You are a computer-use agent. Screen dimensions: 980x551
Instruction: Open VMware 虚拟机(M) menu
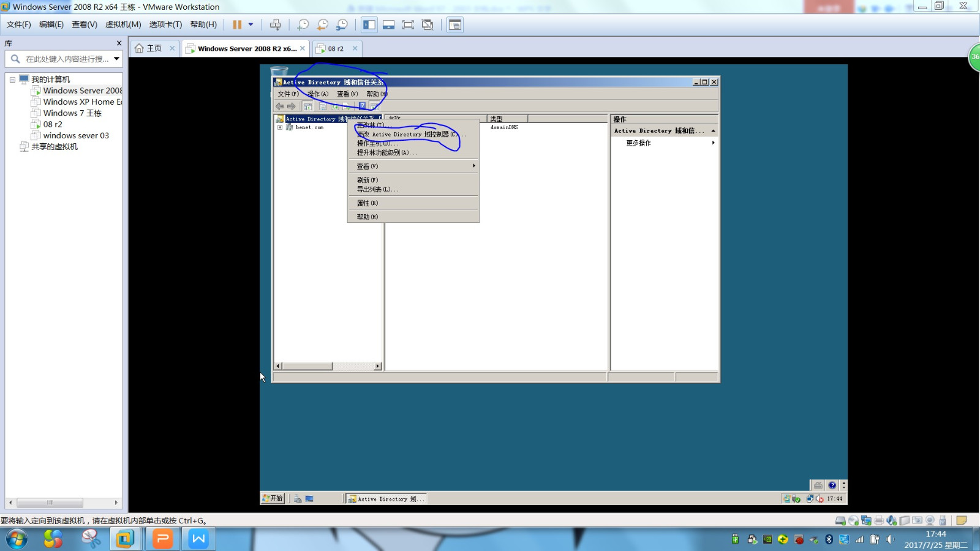(x=123, y=24)
